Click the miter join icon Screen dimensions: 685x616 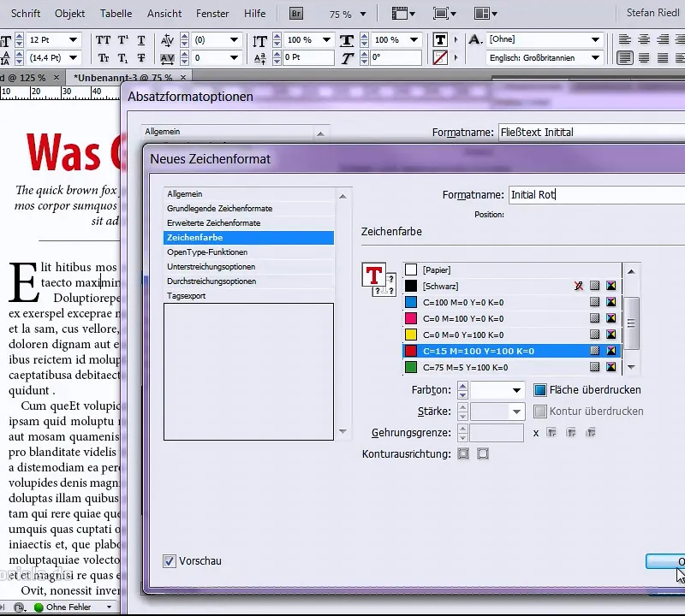[x=551, y=433]
